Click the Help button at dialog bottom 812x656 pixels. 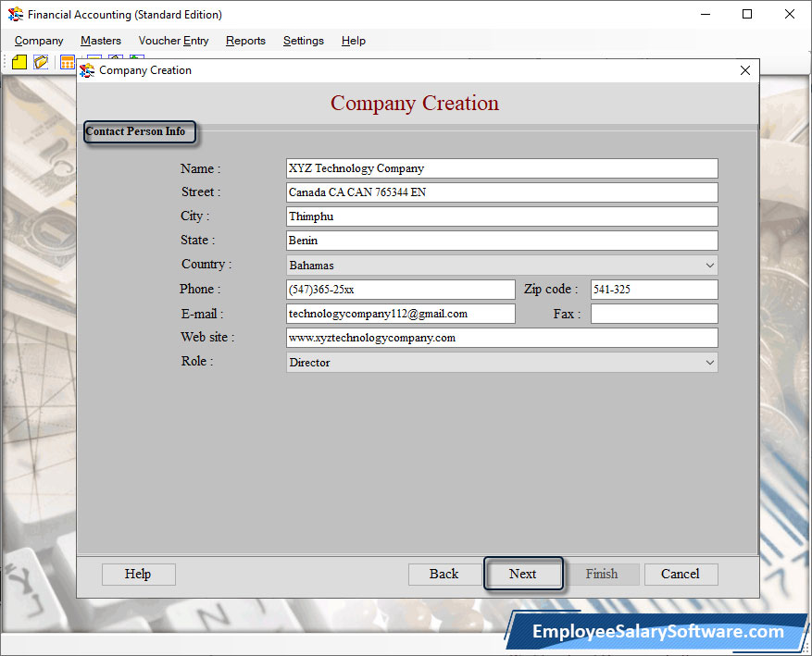tap(138, 574)
